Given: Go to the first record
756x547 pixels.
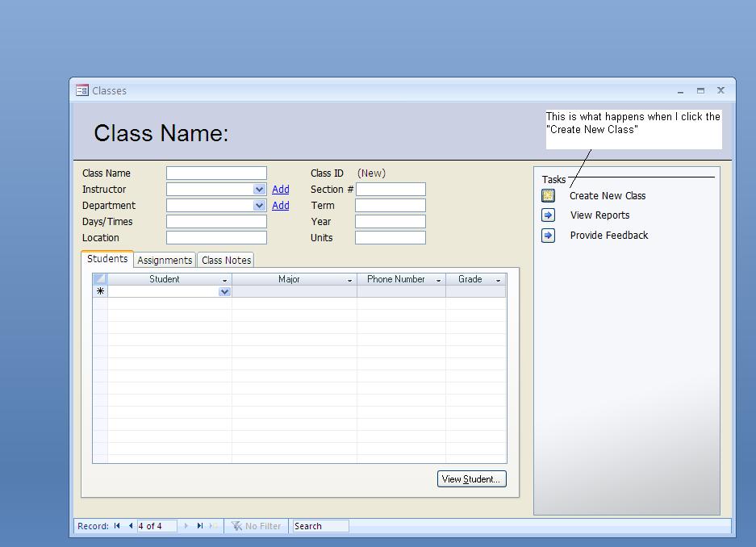Looking at the screenshot, I should pos(117,526).
